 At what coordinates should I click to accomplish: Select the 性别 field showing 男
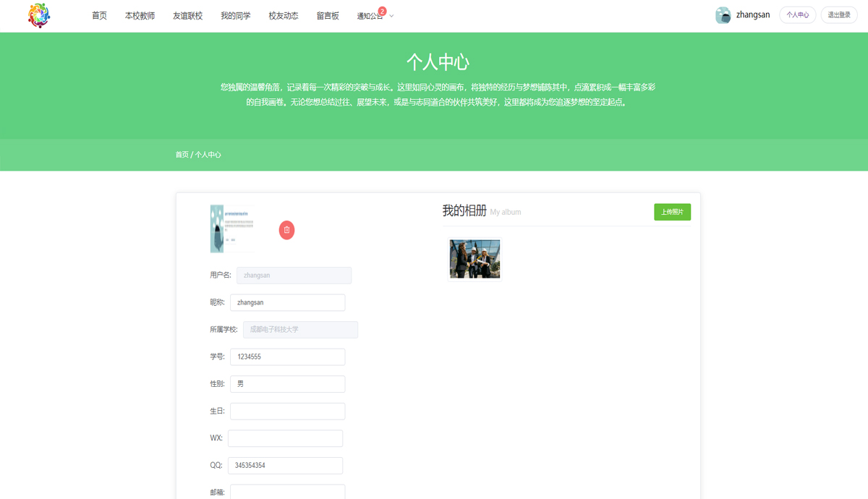(x=287, y=384)
